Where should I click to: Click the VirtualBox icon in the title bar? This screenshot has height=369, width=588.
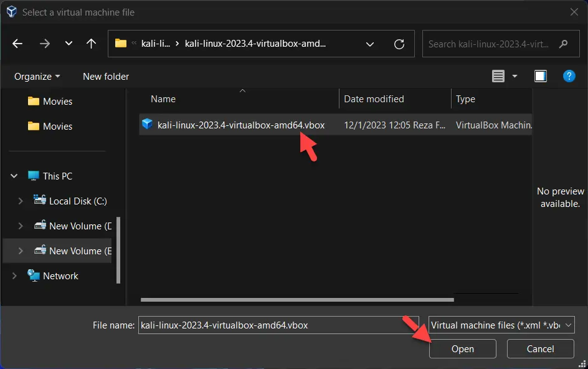pos(11,11)
